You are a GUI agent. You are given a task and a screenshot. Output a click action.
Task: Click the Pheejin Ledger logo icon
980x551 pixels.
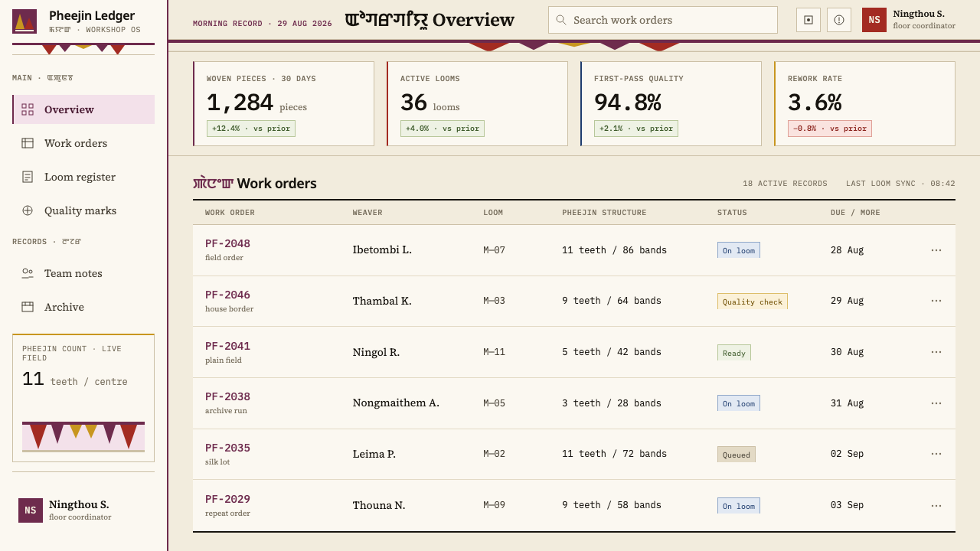[x=24, y=21]
